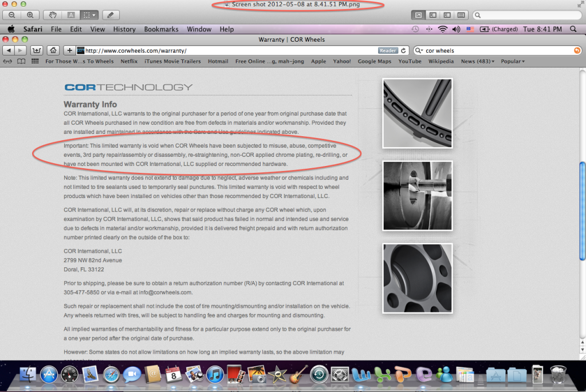This screenshot has width=586, height=392.
Task: Click the Time Machine menu bar icon
Action: 415,29
